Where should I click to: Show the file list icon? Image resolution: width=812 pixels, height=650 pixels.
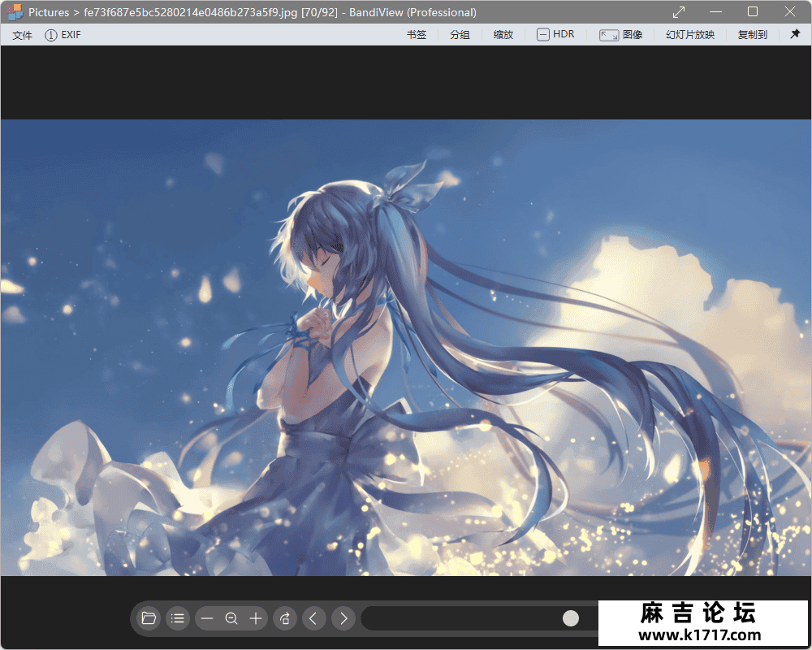tap(178, 618)
